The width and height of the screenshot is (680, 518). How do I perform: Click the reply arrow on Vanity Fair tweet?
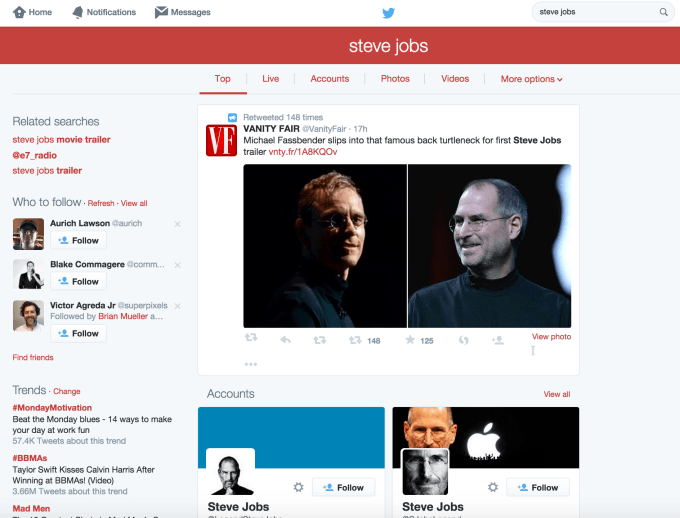[285, 340]
